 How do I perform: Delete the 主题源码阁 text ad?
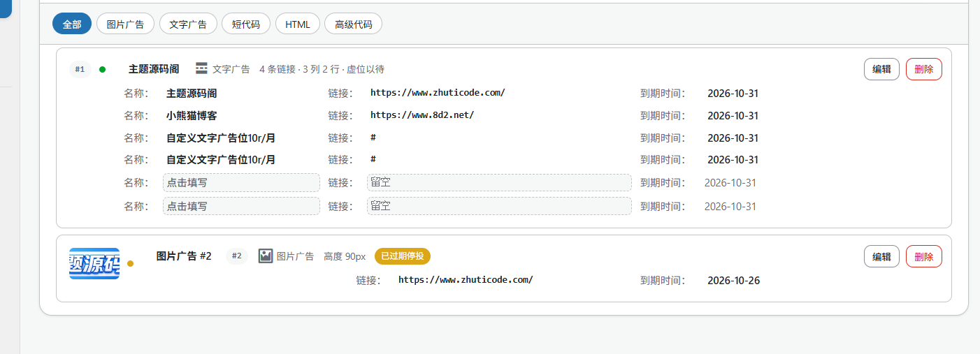pos(924,69)
